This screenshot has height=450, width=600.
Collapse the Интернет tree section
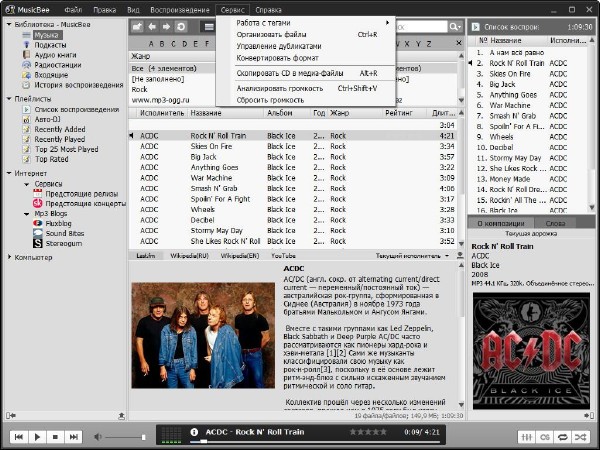click(9, 173)
